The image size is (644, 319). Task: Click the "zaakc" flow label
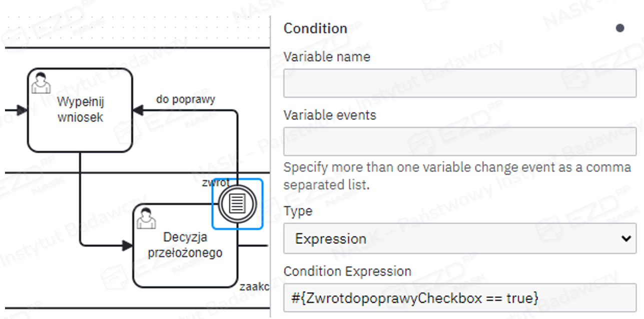click(x=255, y=287)
